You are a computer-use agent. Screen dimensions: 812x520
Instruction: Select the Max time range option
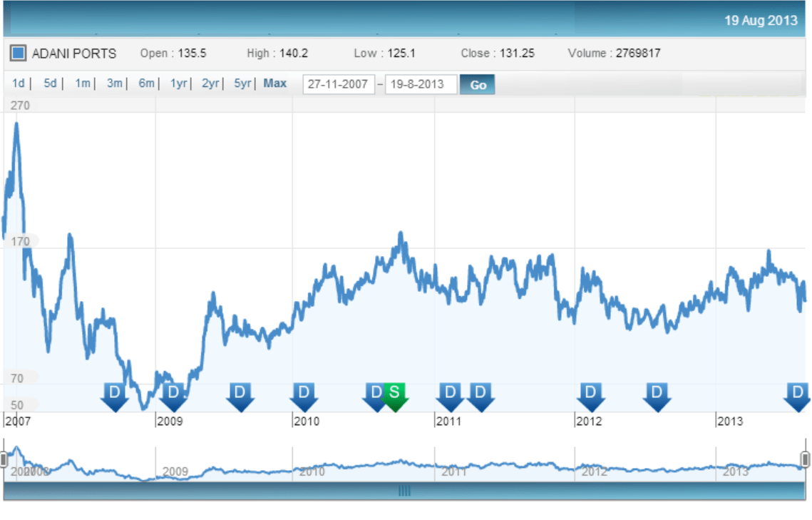[275, 83]
